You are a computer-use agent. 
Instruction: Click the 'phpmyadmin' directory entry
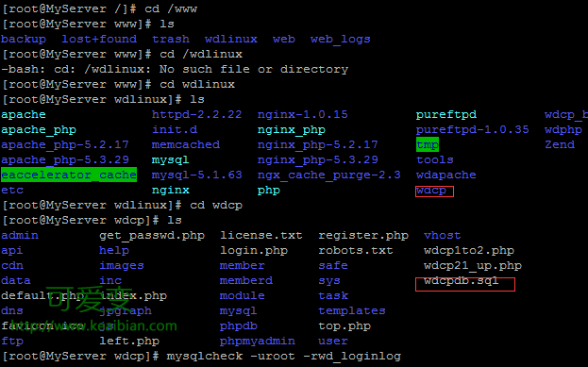tap(258, 342)
